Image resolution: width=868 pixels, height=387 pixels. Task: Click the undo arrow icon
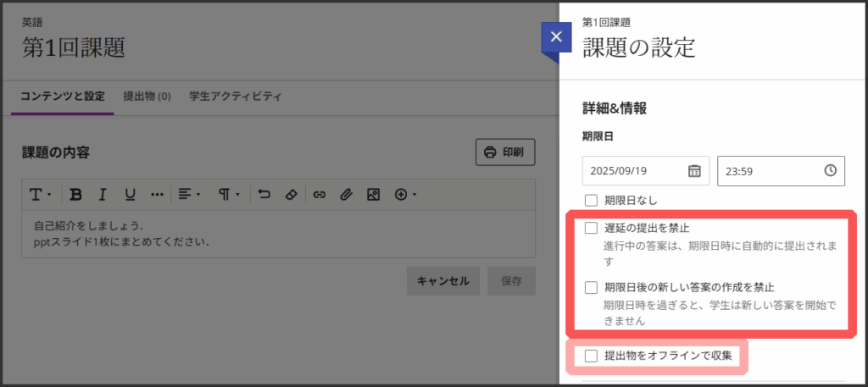tap(264, 195)
